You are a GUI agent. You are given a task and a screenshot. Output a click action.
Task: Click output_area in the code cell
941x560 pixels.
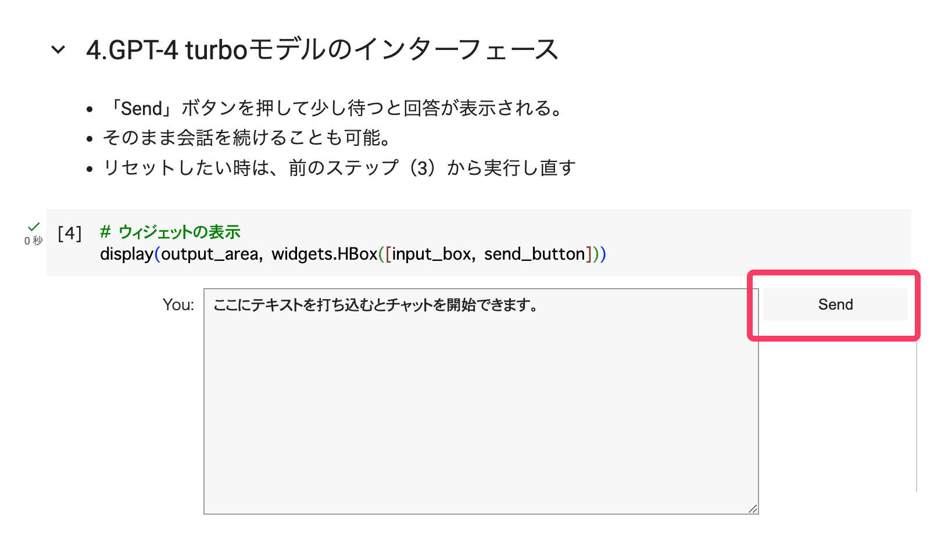pos(209,254)
